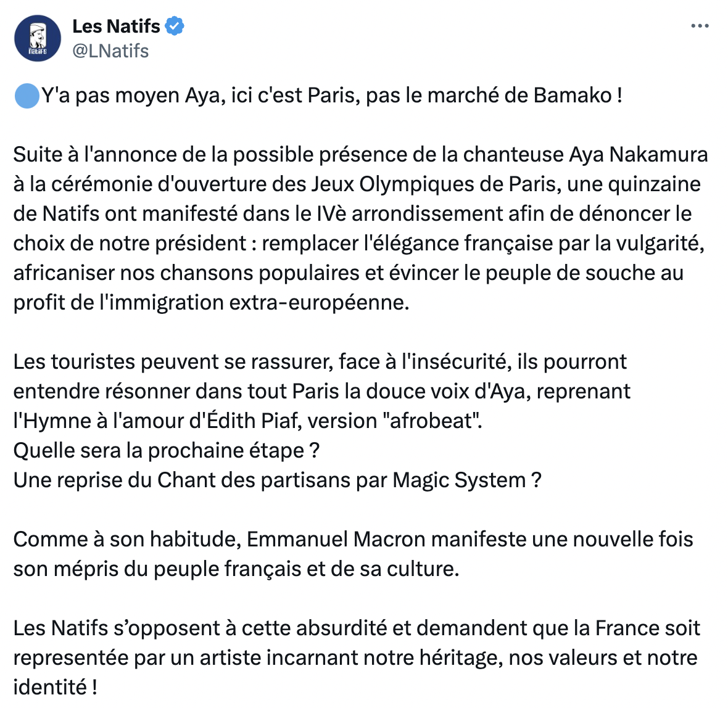Click the paragraph starting Comme à son habitude
Viewport: 728px width, 708px height.
[354, 554]
